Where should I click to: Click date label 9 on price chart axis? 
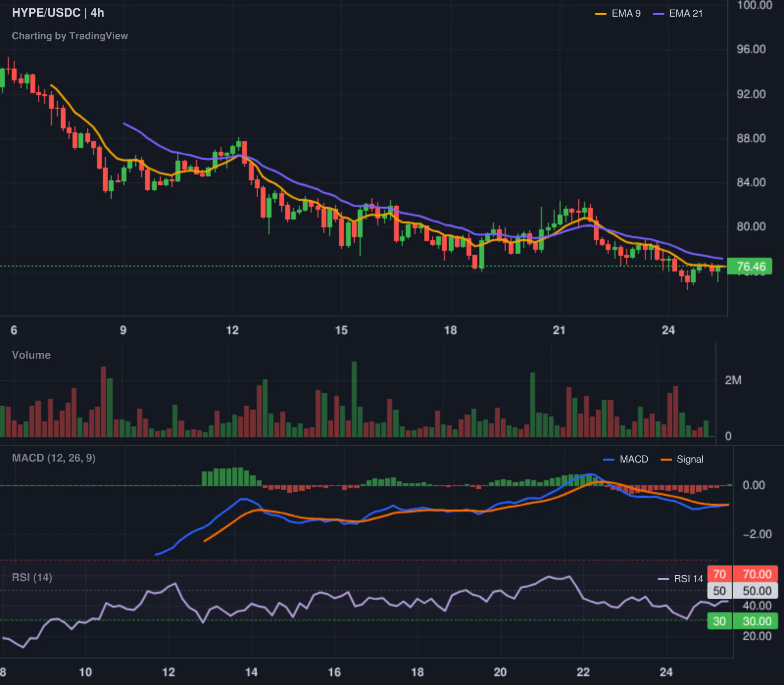123,330
